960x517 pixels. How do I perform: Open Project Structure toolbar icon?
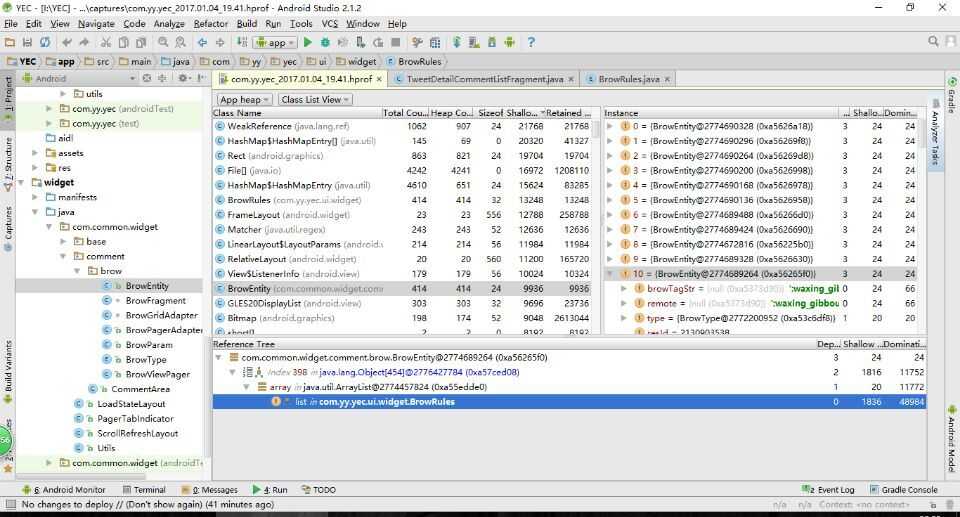tap(435, 42)
